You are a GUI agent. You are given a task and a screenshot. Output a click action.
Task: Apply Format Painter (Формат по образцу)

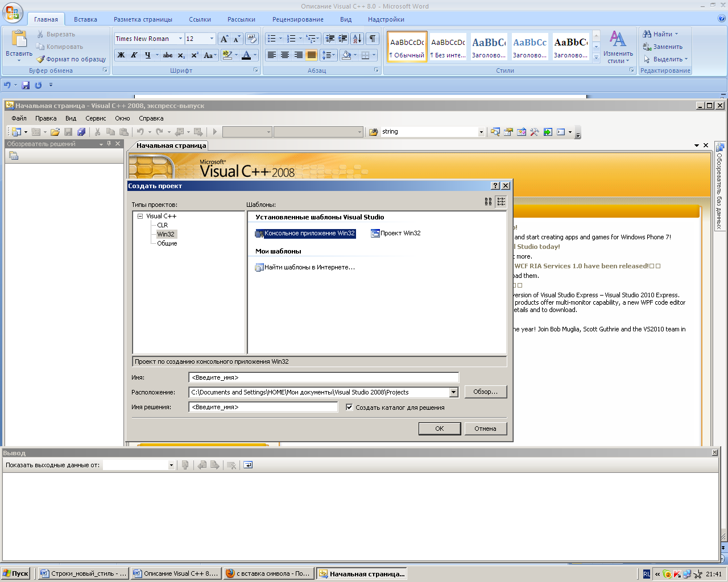click(x=71, y=59)
